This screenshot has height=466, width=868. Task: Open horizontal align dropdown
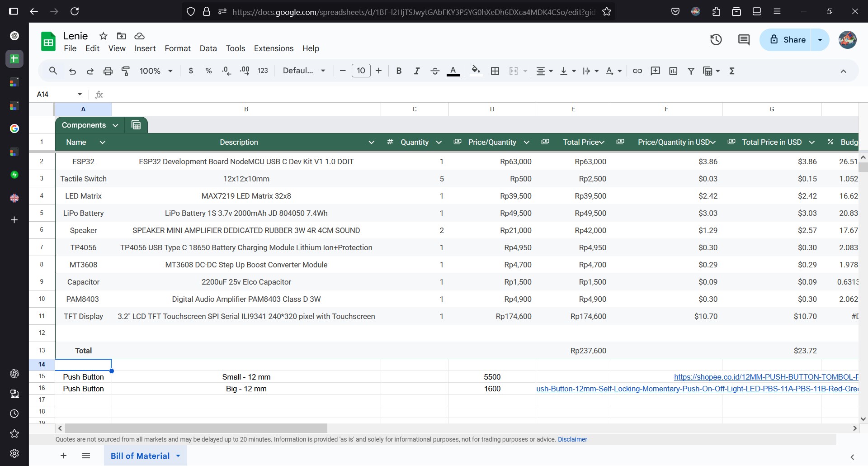tap(544, 71)
